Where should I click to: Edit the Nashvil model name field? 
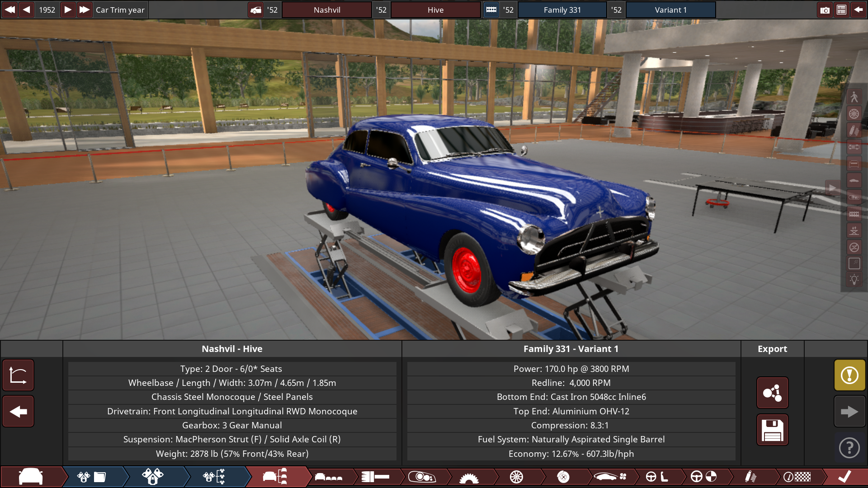tap(327, 9)
